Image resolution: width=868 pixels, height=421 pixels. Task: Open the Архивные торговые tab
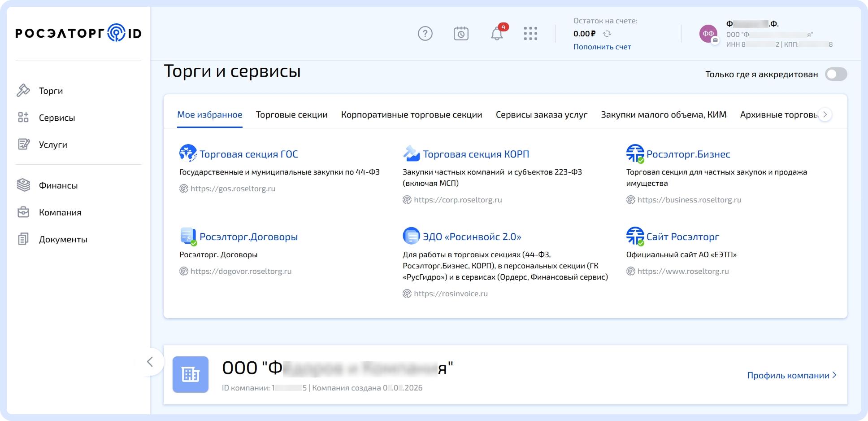click(x=779, y=115)
